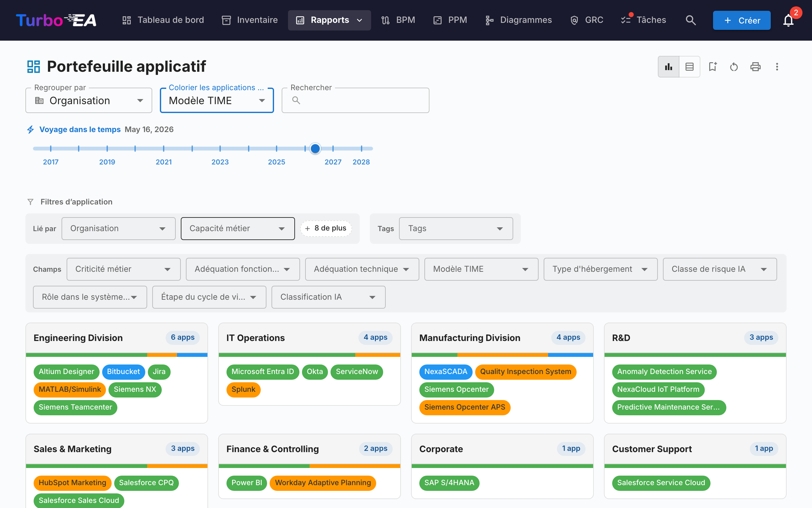Open the search magnifier in navbar
The height and width of the screenshot is (508, 812).
691,20
